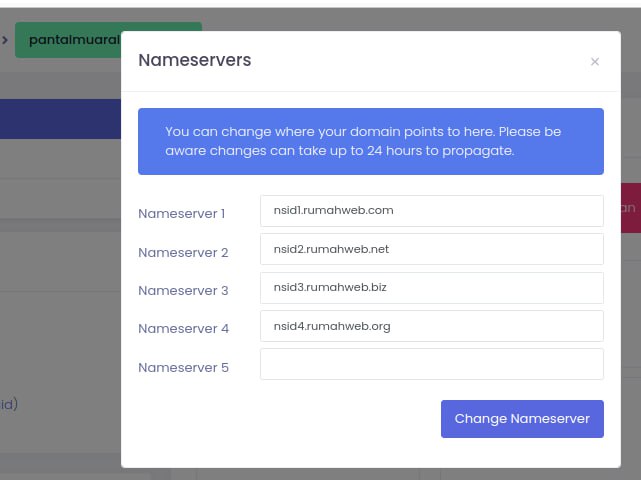641x480 pixels.
Task: Click the "Nameserver 1" label
Action: coord(182,214)
